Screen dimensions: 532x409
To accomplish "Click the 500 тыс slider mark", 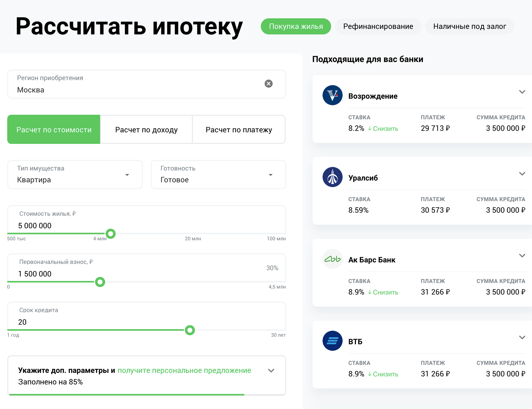I will 16,239.
